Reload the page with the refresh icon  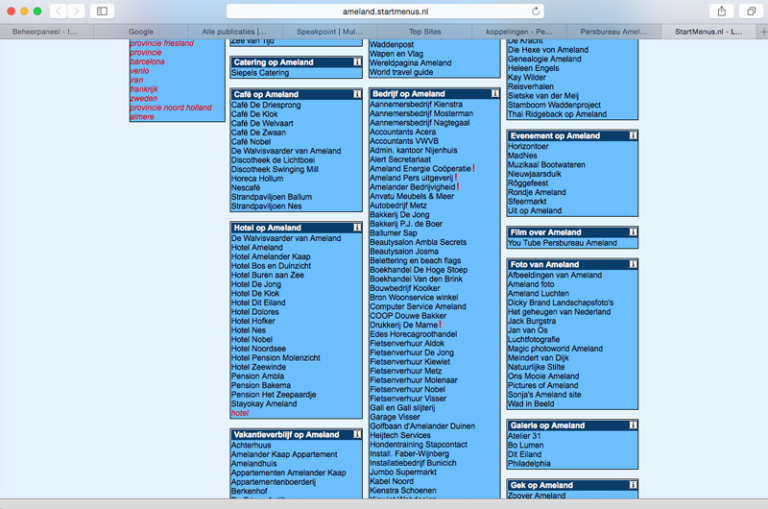point(535,11)
